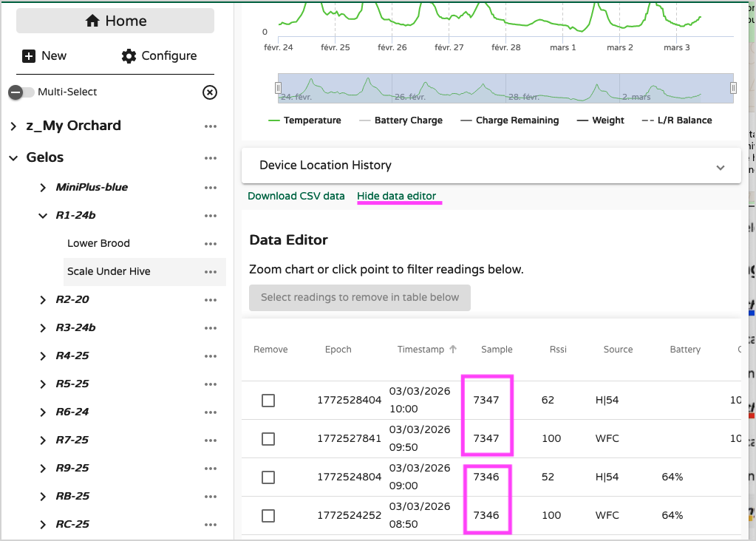Click the New plus icon
Screen dimensions: 756x541
point(30,56)
